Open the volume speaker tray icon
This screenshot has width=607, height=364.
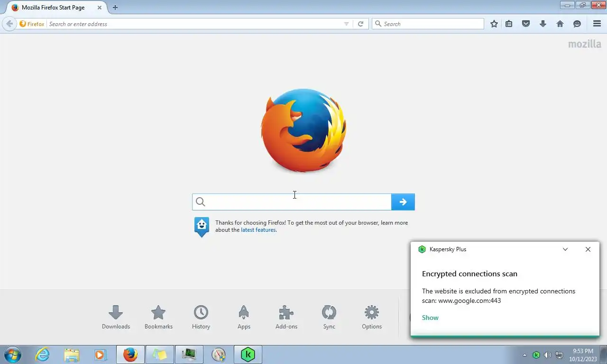pyautogui.click(x=547, y=355)
